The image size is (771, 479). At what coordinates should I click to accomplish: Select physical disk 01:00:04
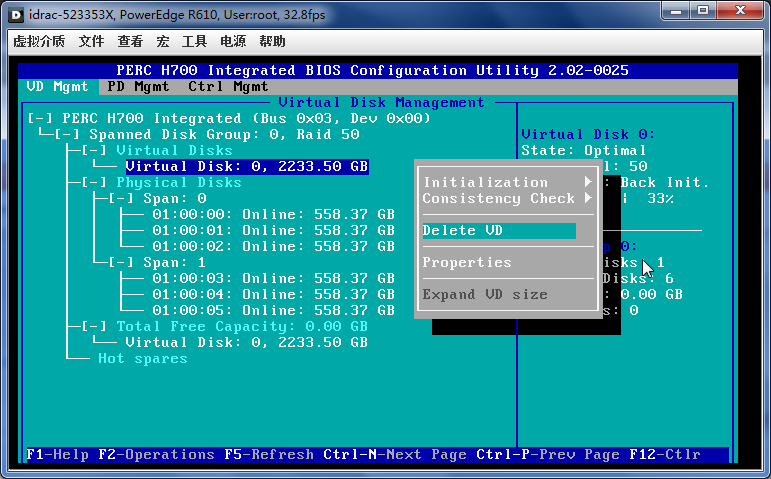[x=273, y=295]
